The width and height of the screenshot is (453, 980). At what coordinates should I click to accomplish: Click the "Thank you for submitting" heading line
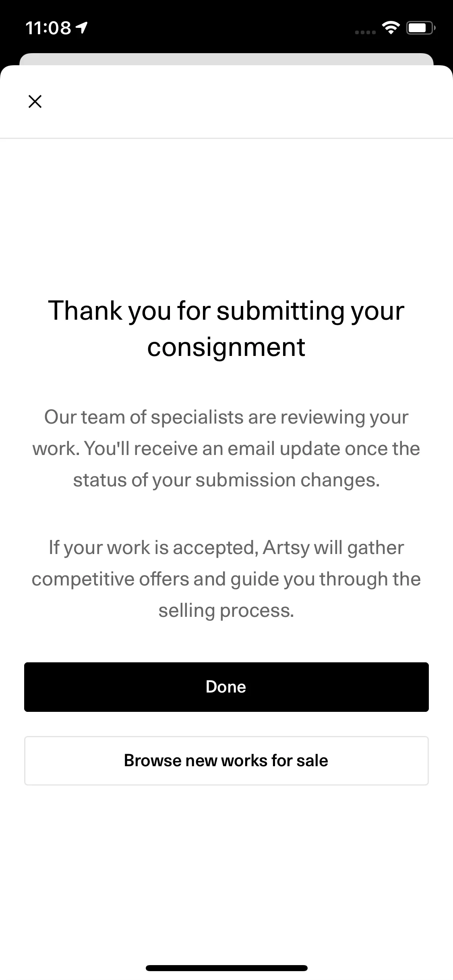226,311
